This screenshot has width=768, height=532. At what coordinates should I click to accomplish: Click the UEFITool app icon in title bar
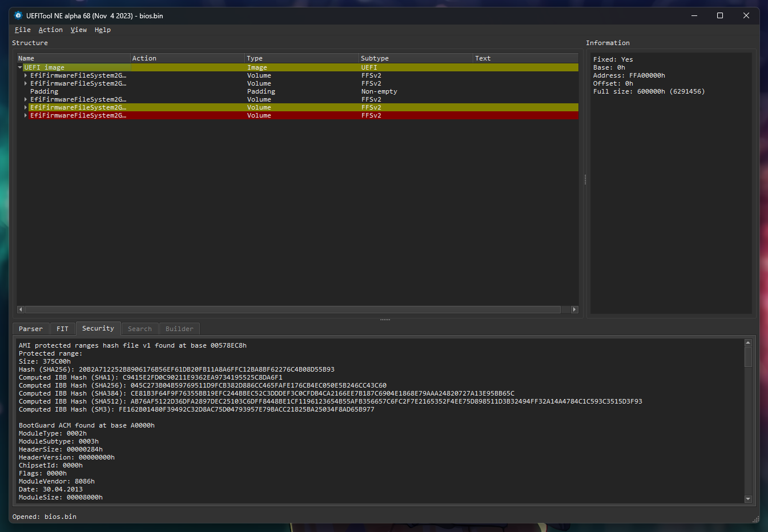tap(18, 15)
